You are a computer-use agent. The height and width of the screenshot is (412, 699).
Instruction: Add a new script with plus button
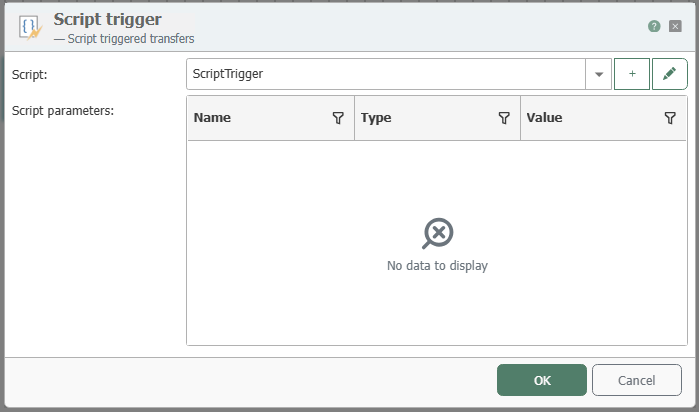tap(632, 74)
